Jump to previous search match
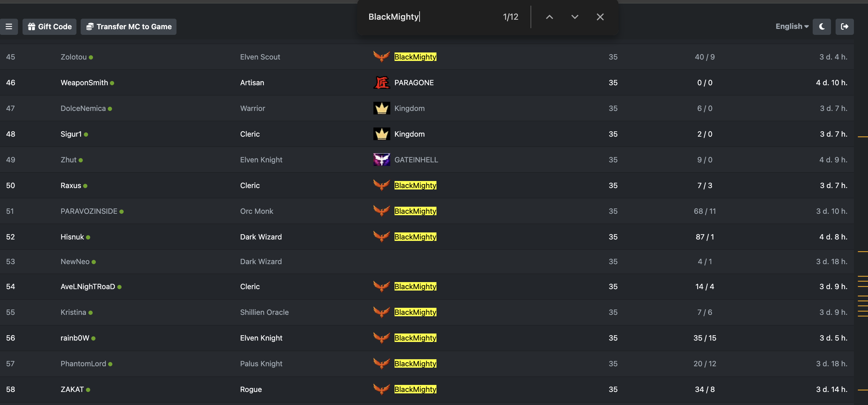 pos(550,17)
